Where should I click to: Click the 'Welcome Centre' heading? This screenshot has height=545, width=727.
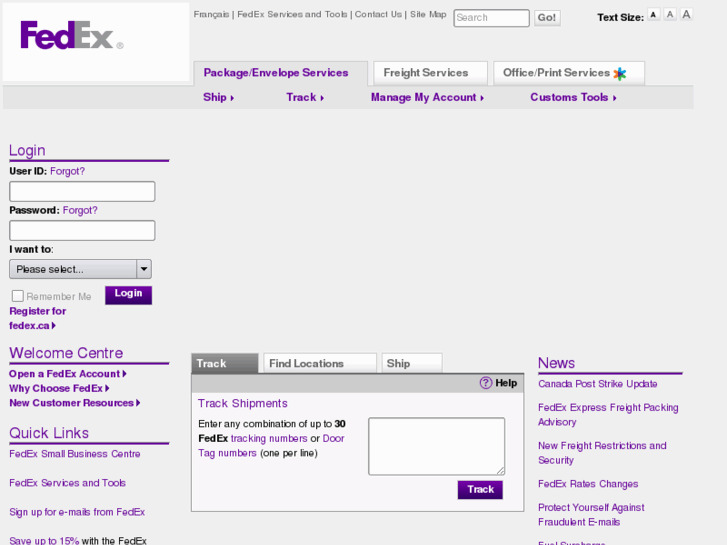[66, 353]
